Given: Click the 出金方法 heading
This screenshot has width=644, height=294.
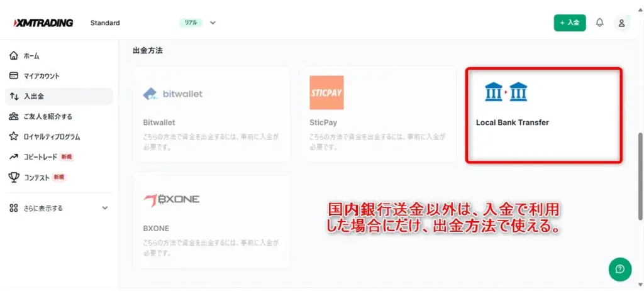Looking at the screenshot, I should 148,51.
